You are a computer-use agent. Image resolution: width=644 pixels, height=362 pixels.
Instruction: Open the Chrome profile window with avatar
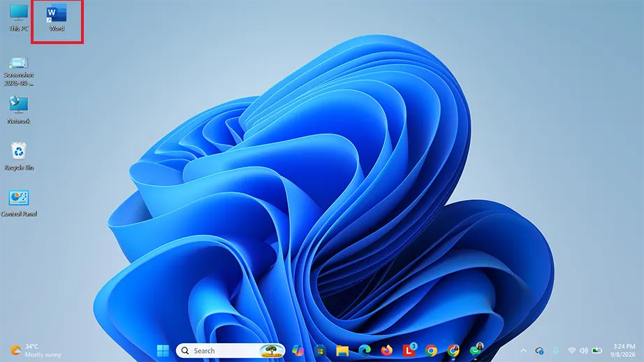click(453, 351)
